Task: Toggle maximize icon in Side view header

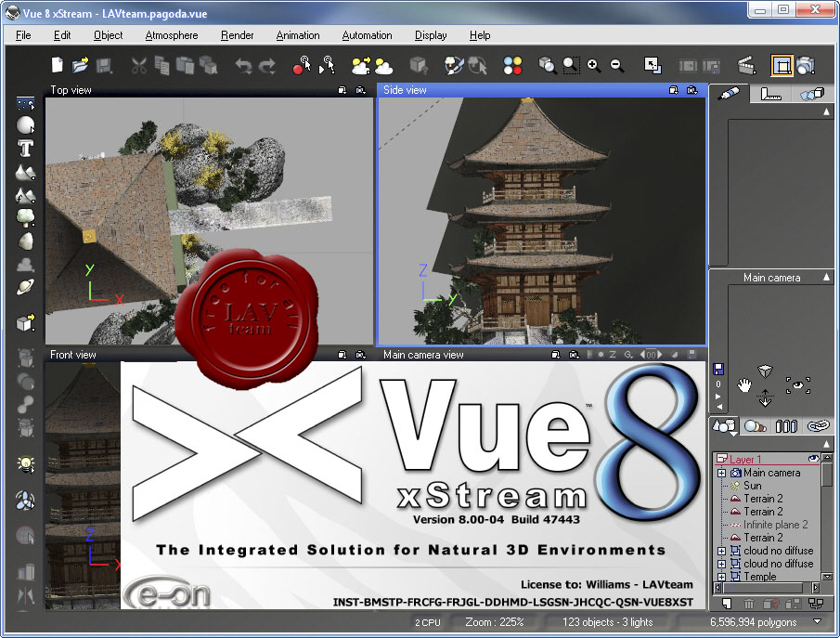Action: [674, 90]
